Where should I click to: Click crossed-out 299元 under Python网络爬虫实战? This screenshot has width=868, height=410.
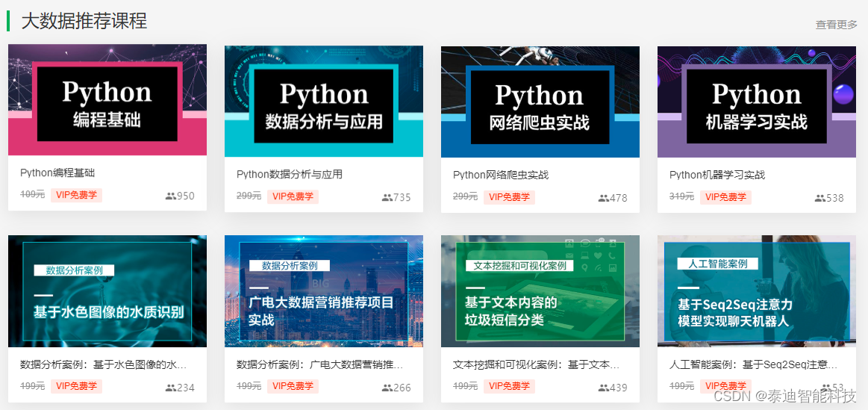(466, 196)
